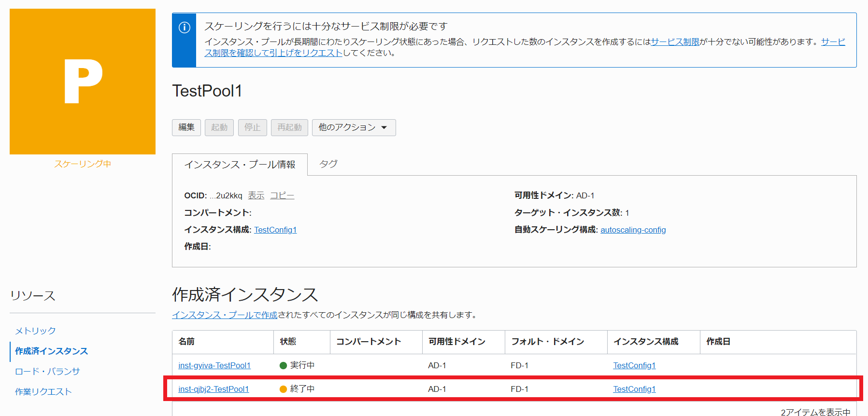Show the full OCID via 表示 link
Screen dimensions: 868x416
(256, 195)
